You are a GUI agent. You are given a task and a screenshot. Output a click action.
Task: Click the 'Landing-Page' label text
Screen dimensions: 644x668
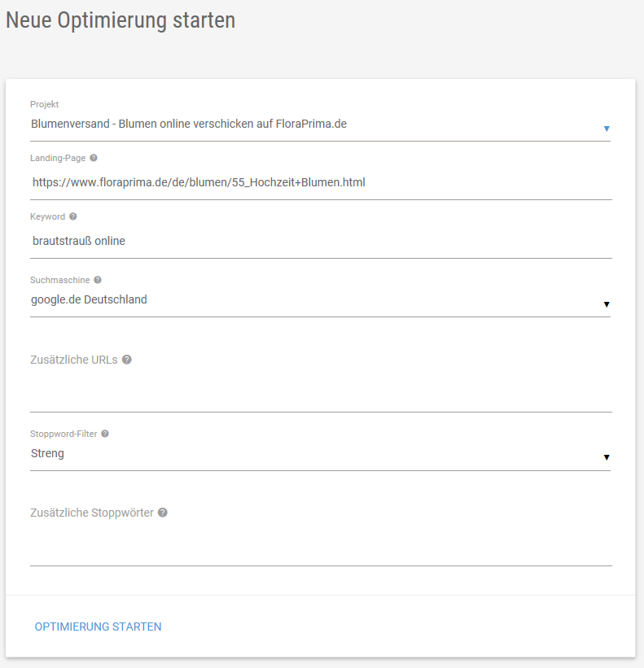coord(57,158)
